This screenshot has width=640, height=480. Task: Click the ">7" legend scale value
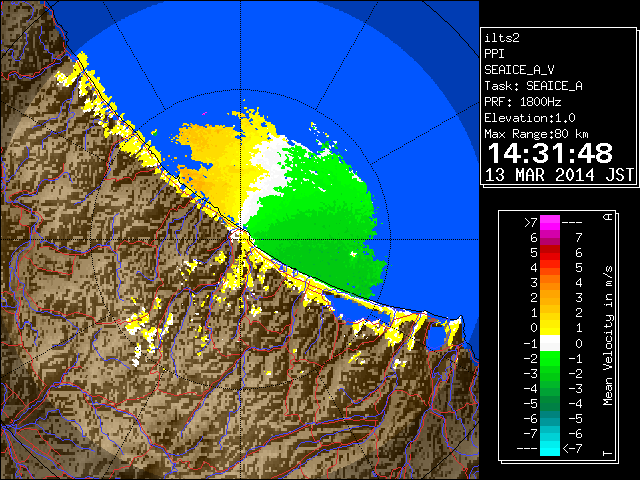coord(531,222)
